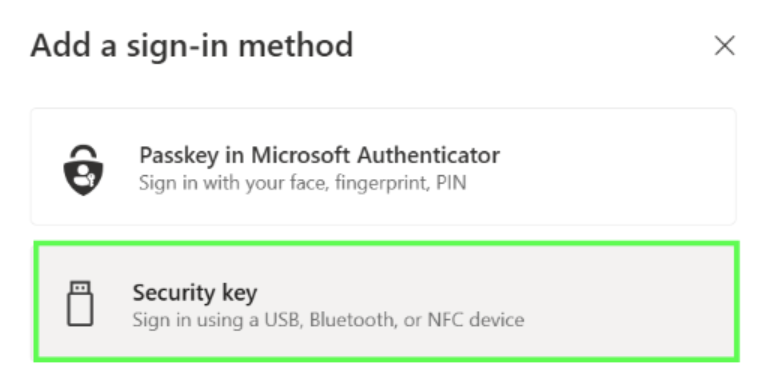Click the USB security key icon
The height and width of the screenshot is (371, 765).
coord(80,303)
